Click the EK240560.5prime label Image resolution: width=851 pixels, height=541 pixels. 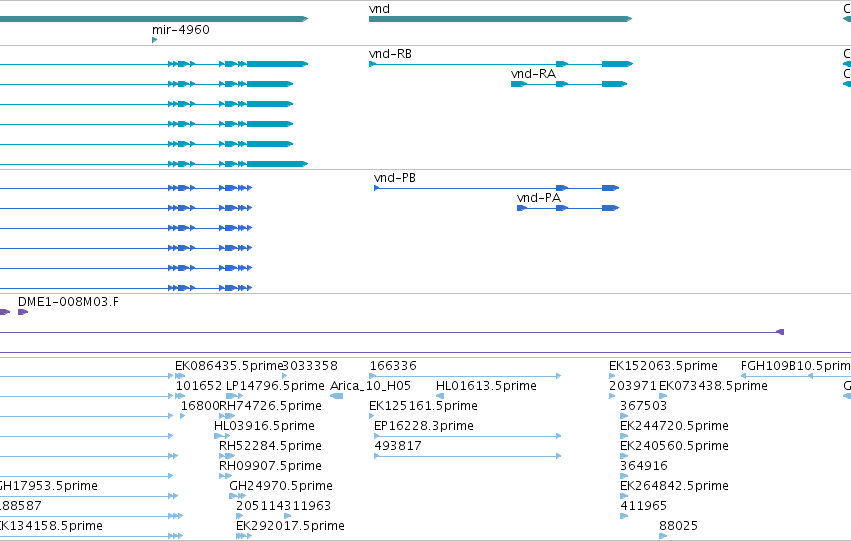coord(674,446)
